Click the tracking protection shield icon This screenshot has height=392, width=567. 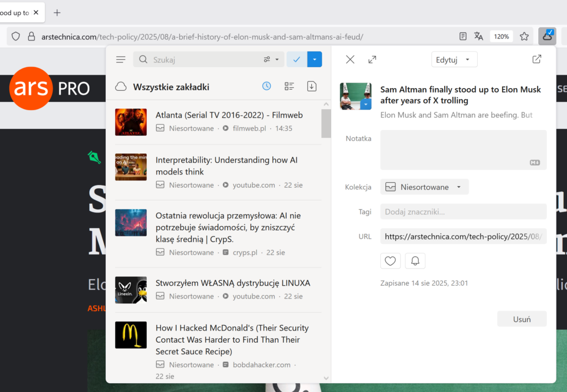point(16,36)
